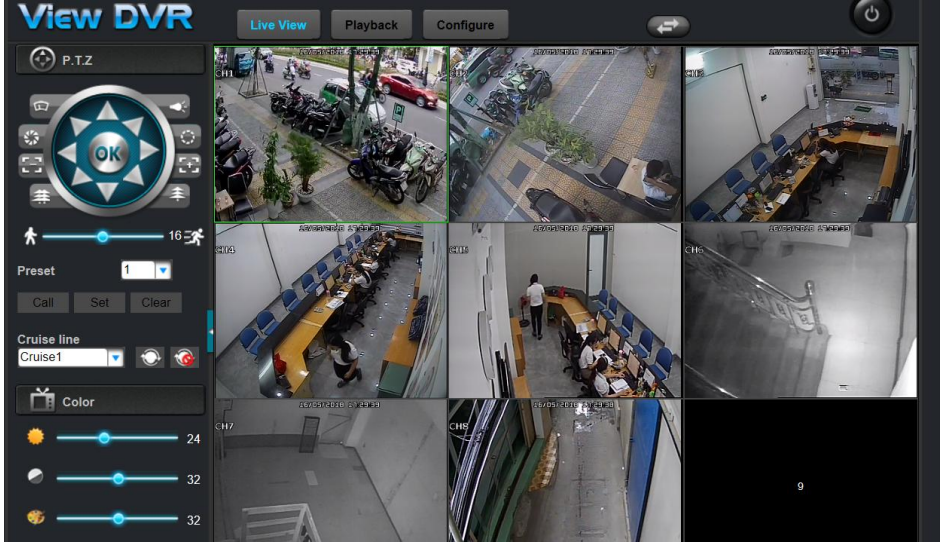Zoom in with the single-tree icon
Image resolution: width=943 pixels, height=545 pixels.
pyautogui.click(x=177, y=194)
